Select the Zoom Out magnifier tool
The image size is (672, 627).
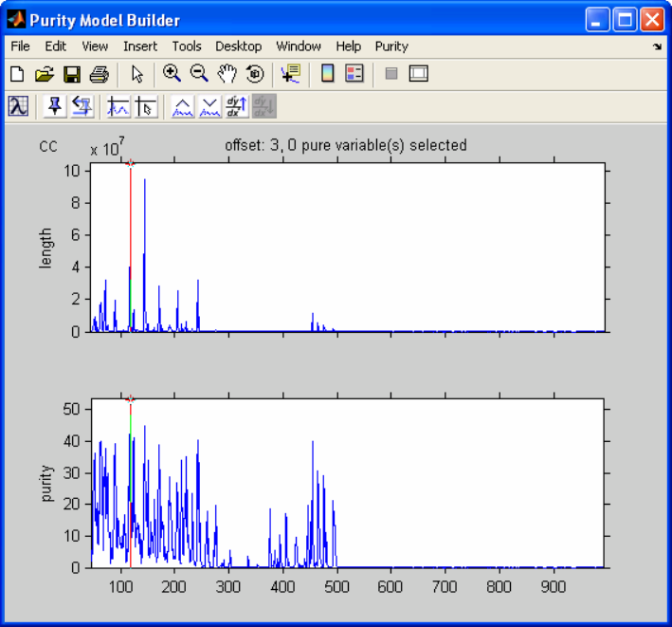coord(199,74)
